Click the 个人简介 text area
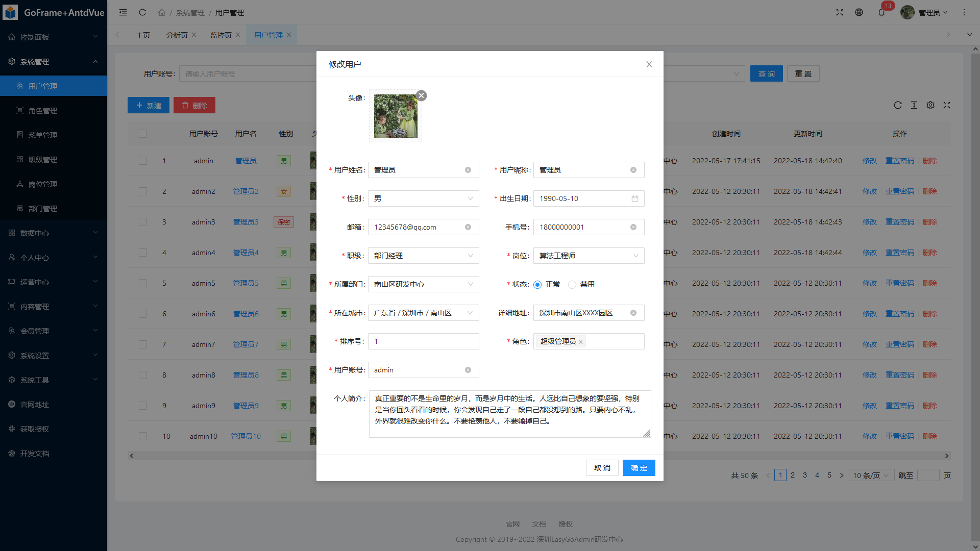 pos(509,414)
